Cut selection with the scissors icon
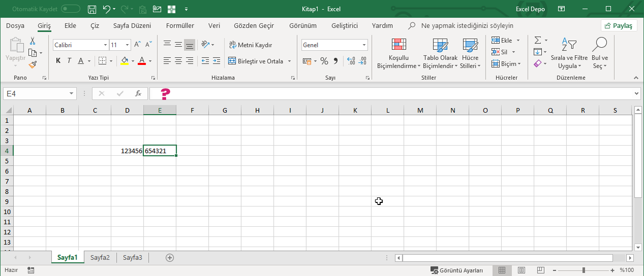The width and height of the screenshot is (644, 276). [33, 41]
